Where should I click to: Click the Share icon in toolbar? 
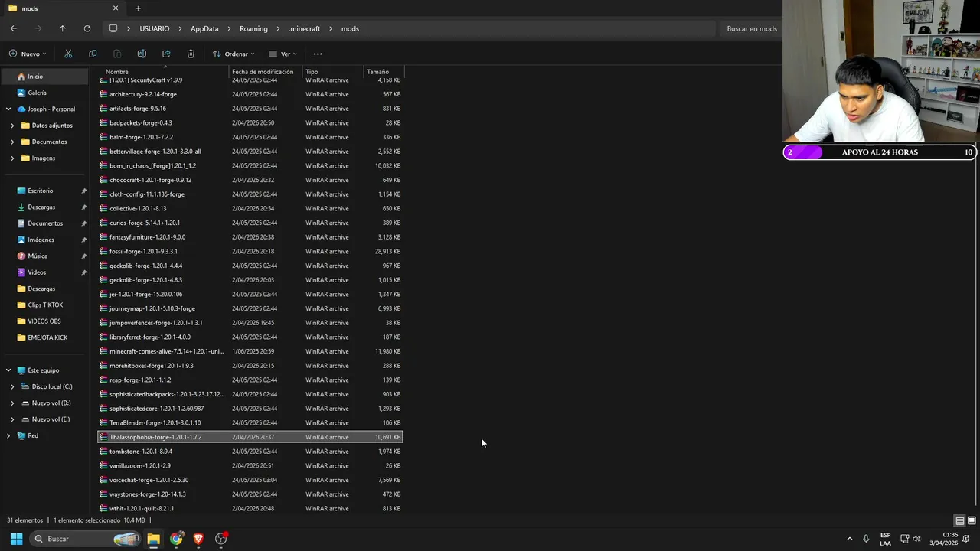[166, 54]
